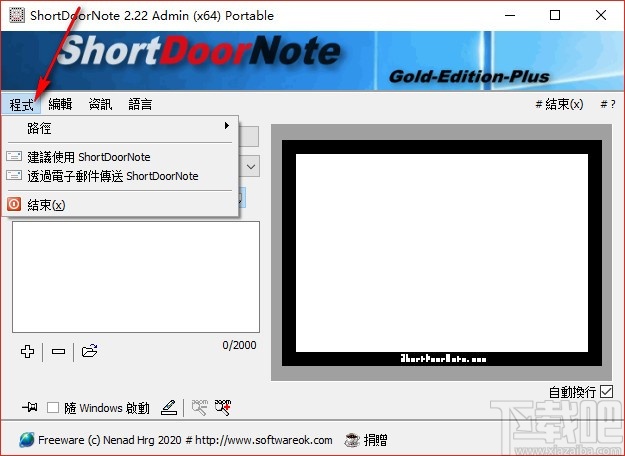
Task: Click the globe icon in footer
Action: pos(27,440)
